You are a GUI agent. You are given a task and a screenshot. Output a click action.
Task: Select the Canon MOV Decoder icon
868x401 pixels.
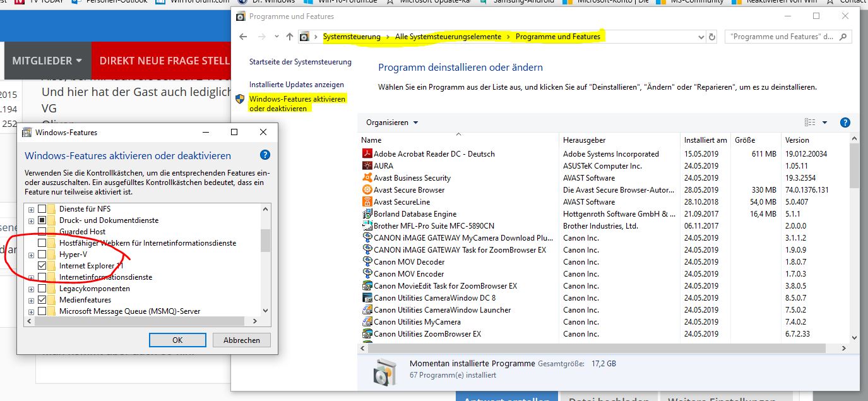pyautogui.click(x=367, y=261)
